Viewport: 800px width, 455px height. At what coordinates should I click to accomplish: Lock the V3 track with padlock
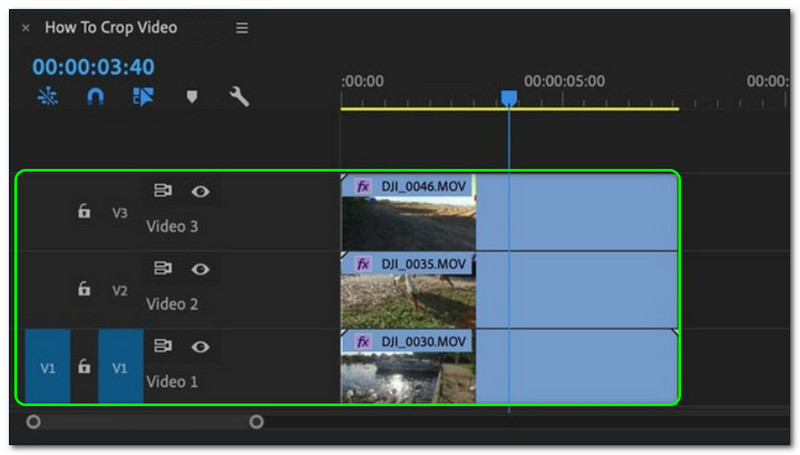[85, 212]
